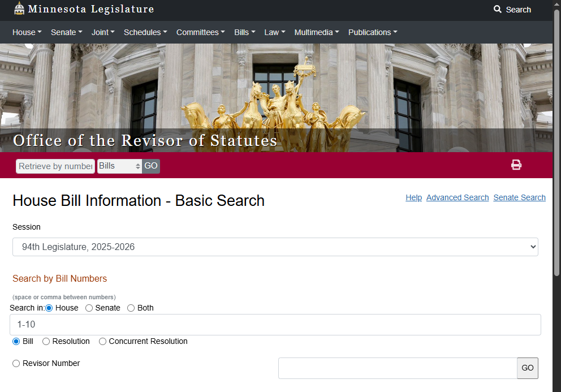Image resolution: width=561 pixels, height=392 pixels.
Task: Expand the Bills document type selector
Action: (x=119, y=166)
